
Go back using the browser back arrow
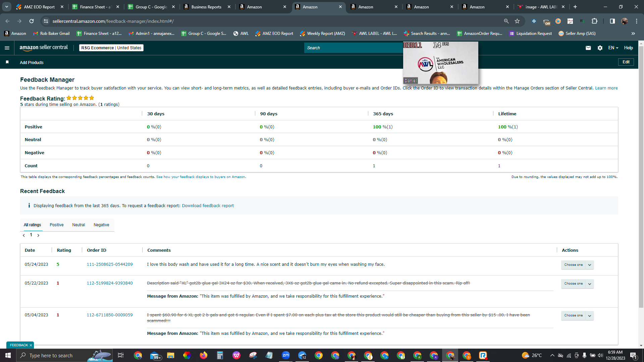point(7,21)
